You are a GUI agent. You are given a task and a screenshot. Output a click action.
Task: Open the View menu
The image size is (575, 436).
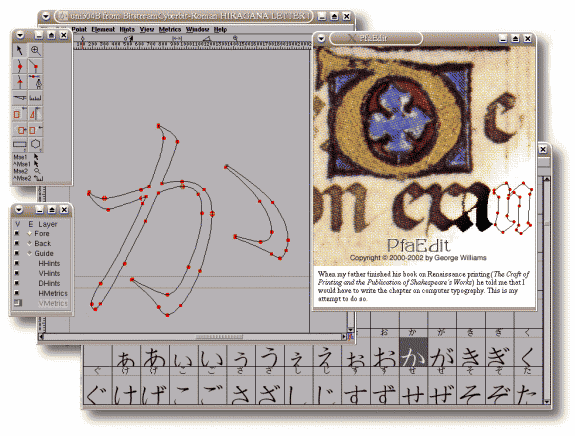147,29
